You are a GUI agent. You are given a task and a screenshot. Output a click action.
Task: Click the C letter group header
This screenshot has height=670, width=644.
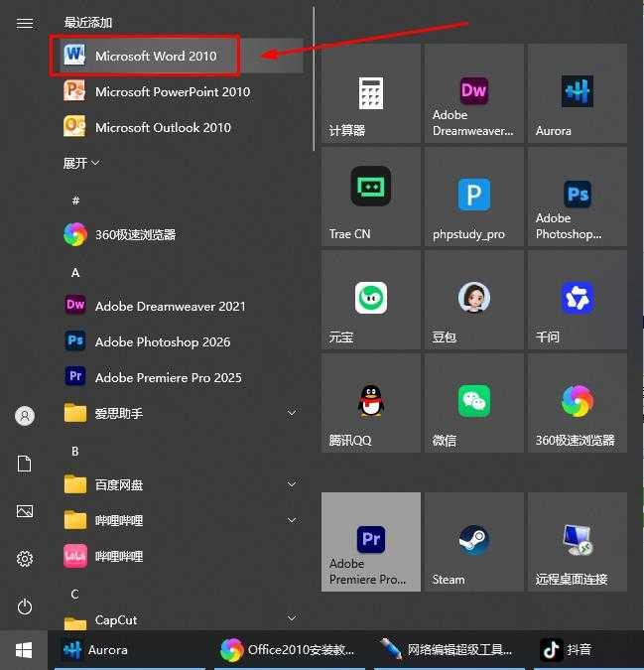click(x=74, y=594)
